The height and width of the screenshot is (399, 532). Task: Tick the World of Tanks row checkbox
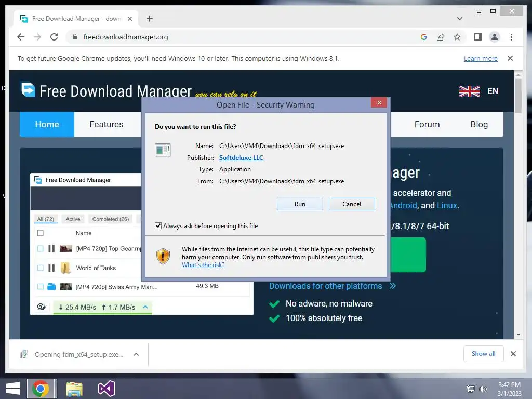coord(41,268)
